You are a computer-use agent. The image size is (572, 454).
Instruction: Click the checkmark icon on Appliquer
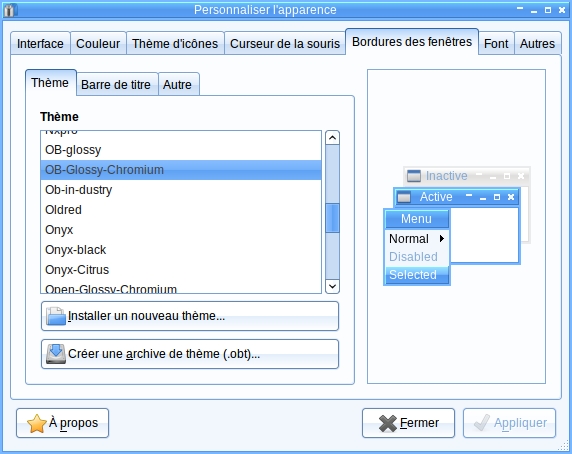click(482, 423)
